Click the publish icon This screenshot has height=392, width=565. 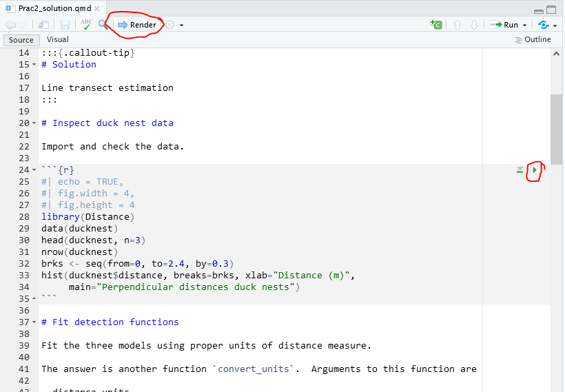pos(544,25)
